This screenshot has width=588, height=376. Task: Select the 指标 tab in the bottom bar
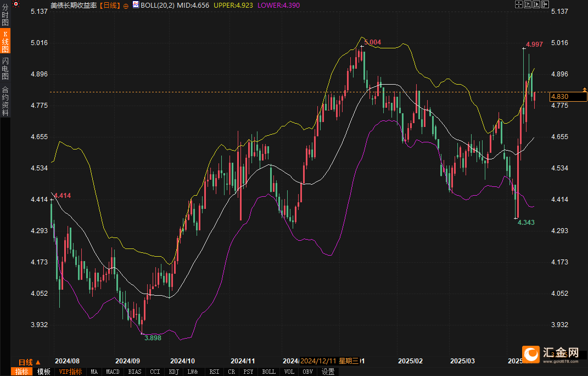(x=21, y=372)
